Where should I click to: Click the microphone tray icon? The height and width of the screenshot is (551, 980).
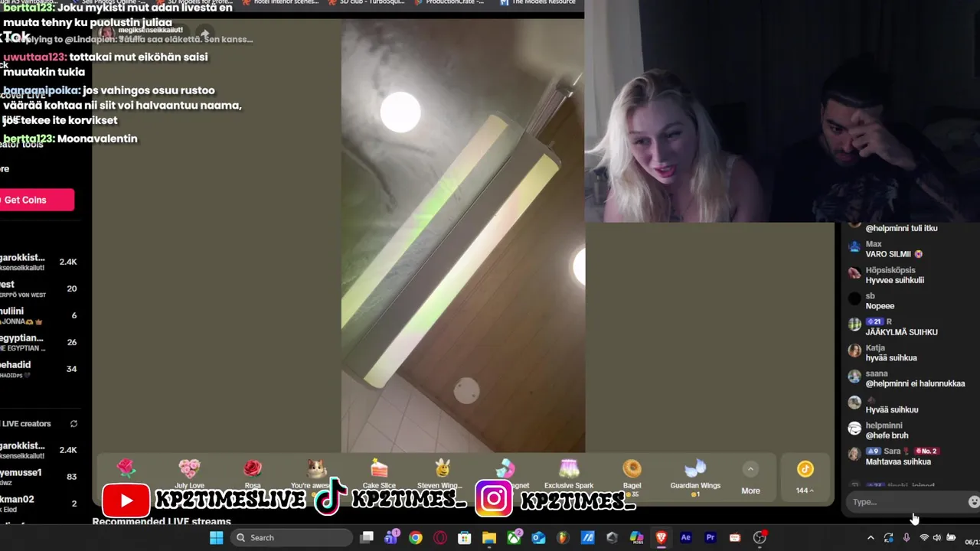906,537
